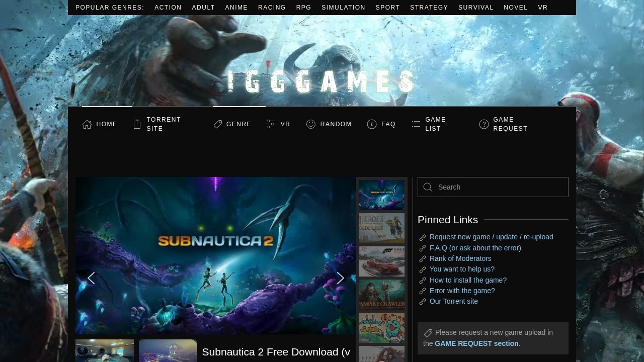Screen dimensions: 644x362
Task: Select the Vampire Crawlers thumbnail
Action: (382, 295)
